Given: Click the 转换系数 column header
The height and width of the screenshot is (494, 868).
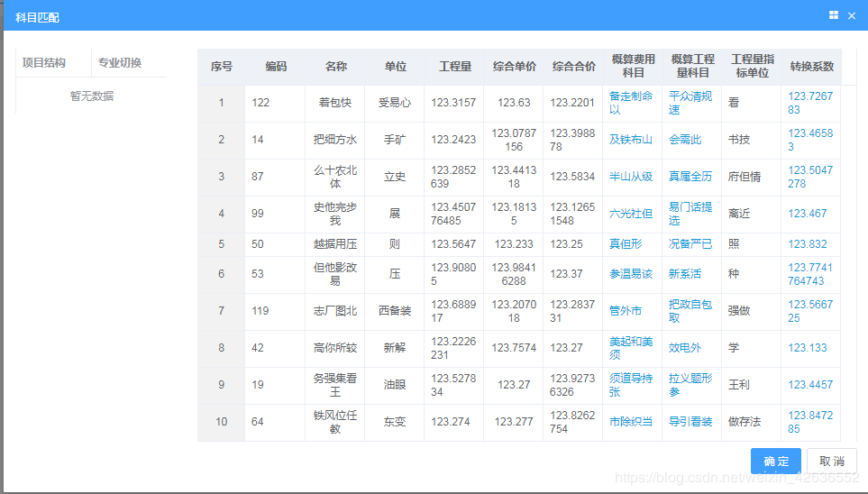Looking at the screenshot, I should pyautogui.click(x=811, y=67).
